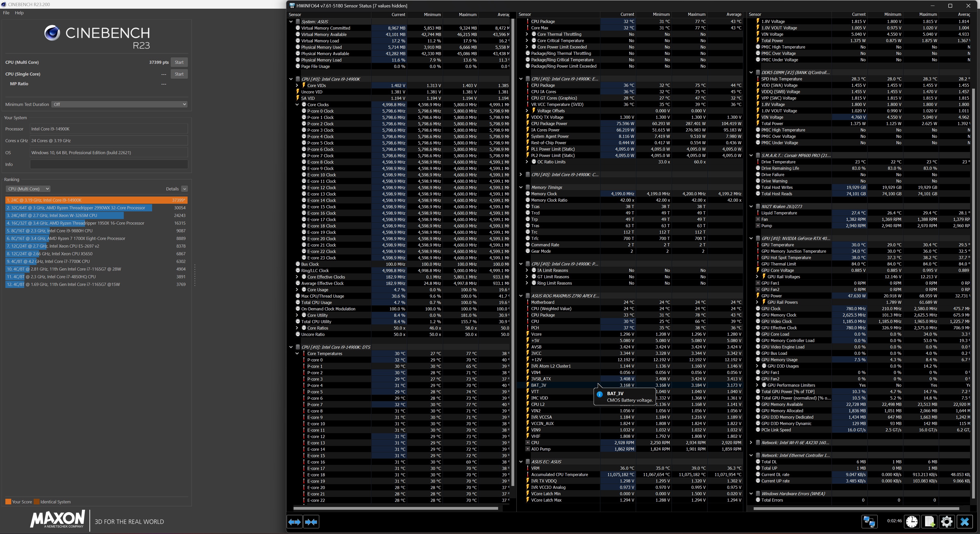Select the GPU Power sensor row
This screenshot has width=980, height=534.
click(x=863, y=296)
